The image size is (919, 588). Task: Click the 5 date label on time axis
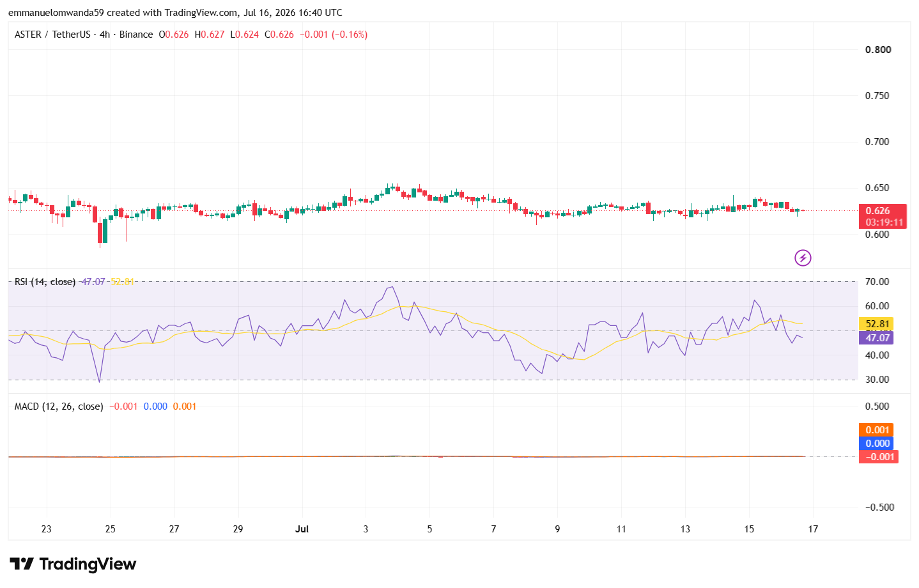coord(430,529)
